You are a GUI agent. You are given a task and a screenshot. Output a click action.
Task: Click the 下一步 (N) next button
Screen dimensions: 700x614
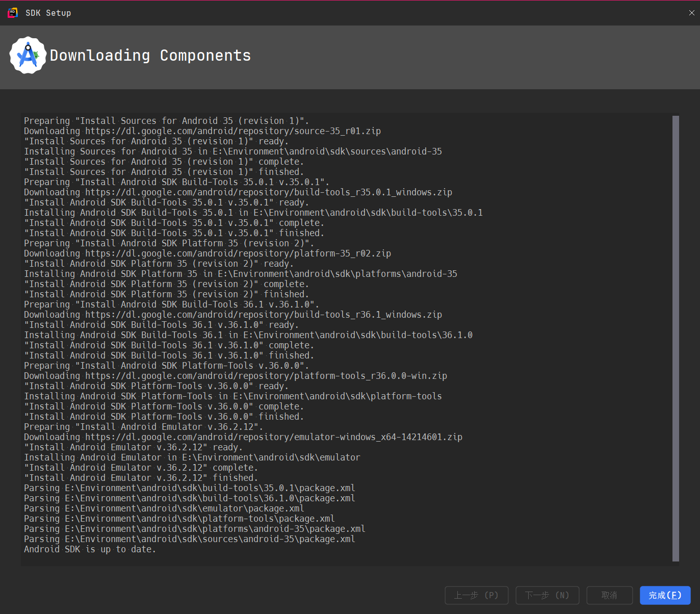coord(547,595)
